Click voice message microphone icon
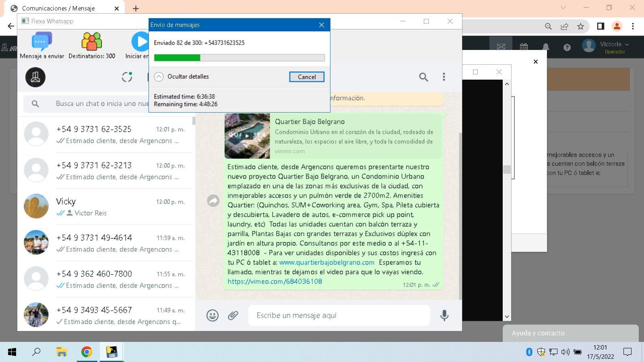Viewport: 644px width, 362px height. coord(444,315)
